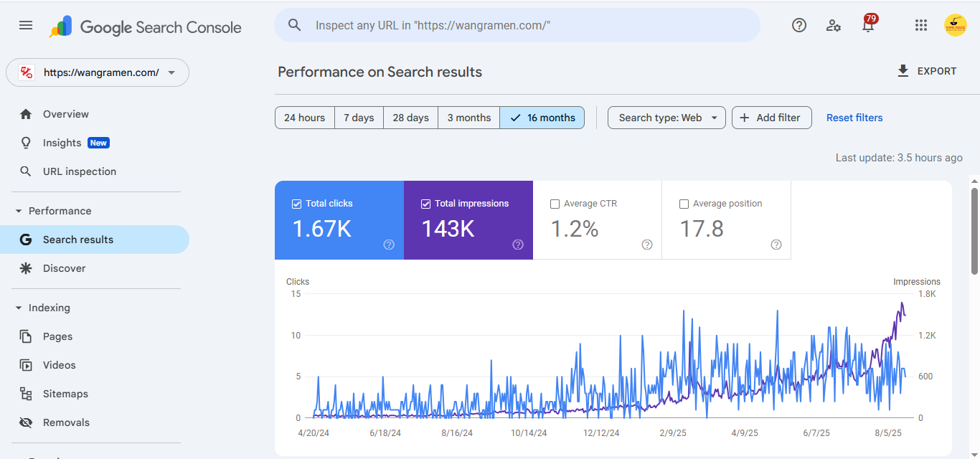Click the page vertical scrollbar
The height and width of the screenshot is (459, 980).
[x=974, y=231]
